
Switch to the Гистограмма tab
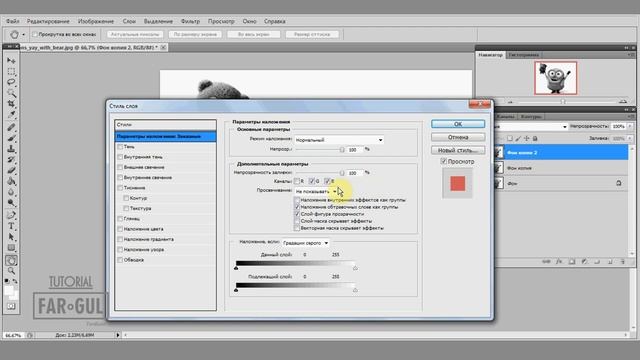pos(524,55)
